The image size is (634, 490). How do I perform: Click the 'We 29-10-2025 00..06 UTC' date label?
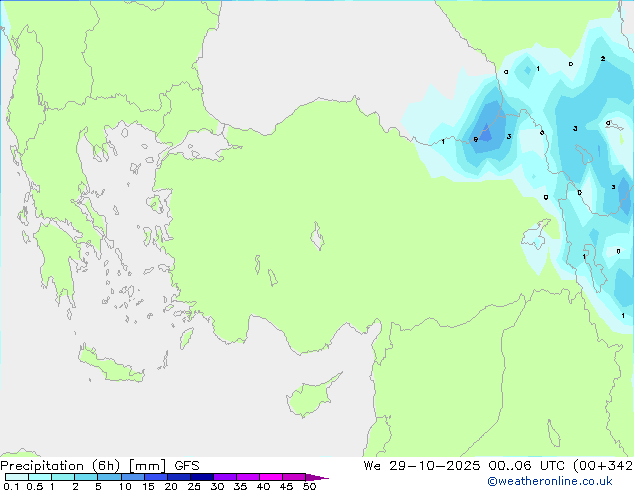coord(466,466)
